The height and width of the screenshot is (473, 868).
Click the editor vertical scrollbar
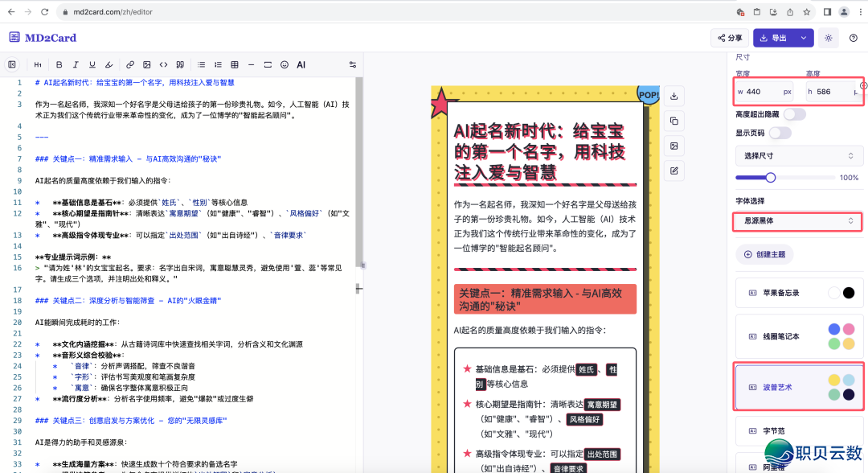(359, 171)
